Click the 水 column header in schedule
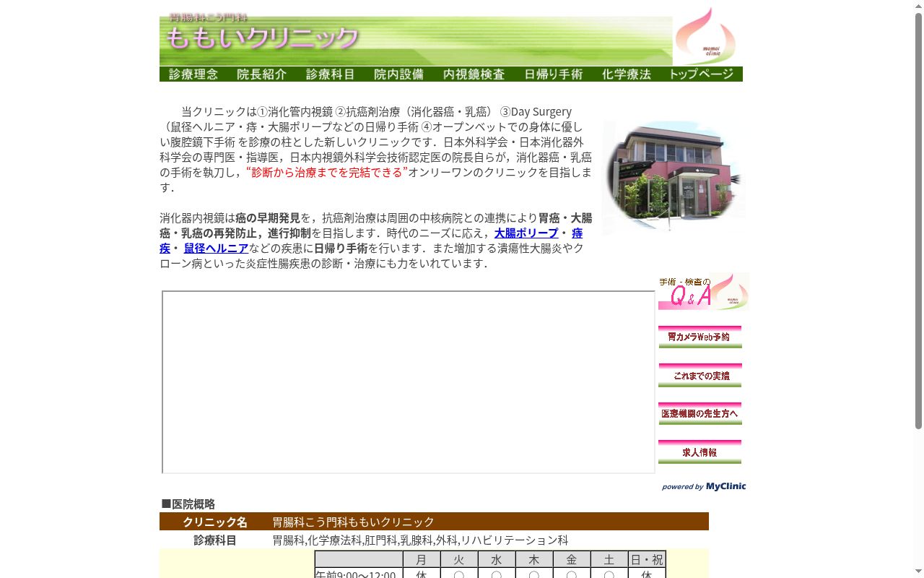The image size is (924, 578). (x=497, y=559)
